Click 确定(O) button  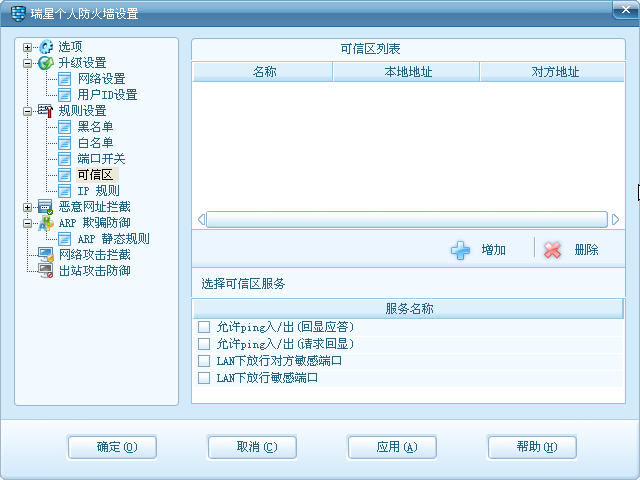112,447
